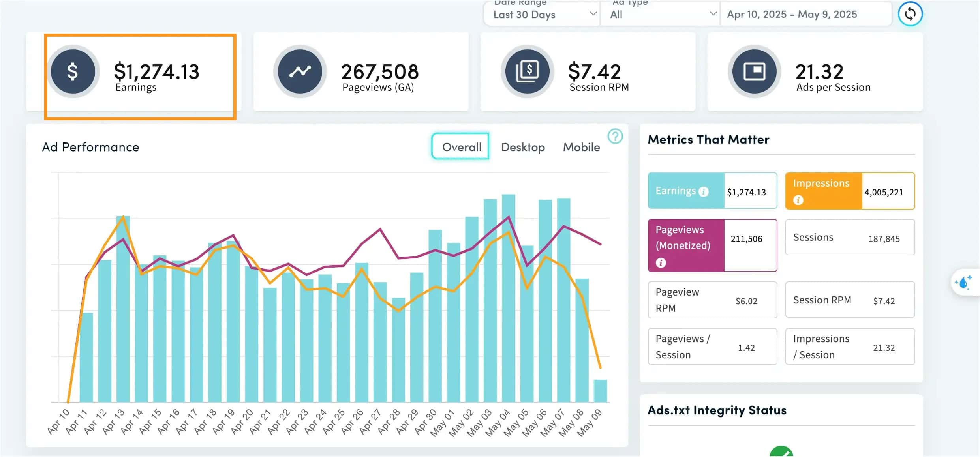Viewport: 980px width, 457px height.
Task: Click the 267,508 Pageviews (GA) value
Action: click(x=380, y=71)
